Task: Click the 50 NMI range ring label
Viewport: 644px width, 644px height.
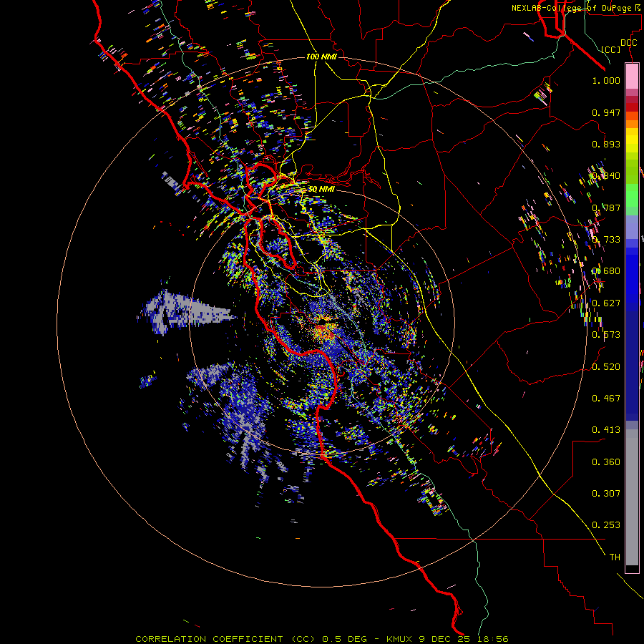Action: (x=321, y=190)
